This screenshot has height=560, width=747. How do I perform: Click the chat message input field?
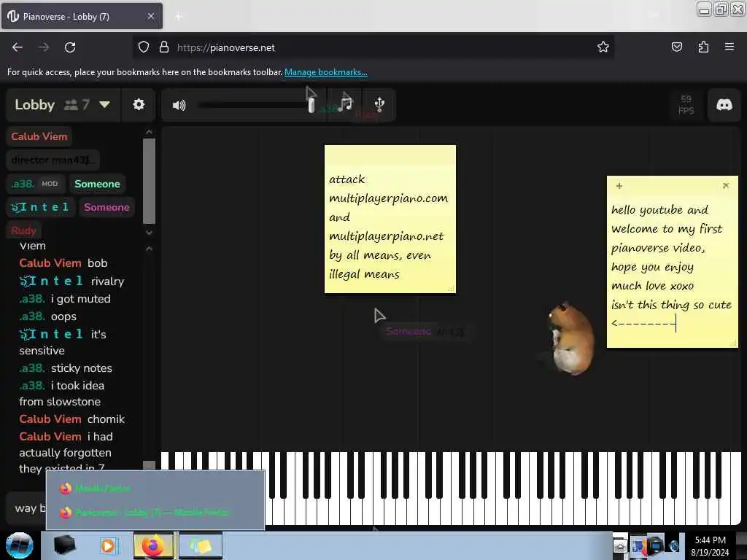pos(28,508)
